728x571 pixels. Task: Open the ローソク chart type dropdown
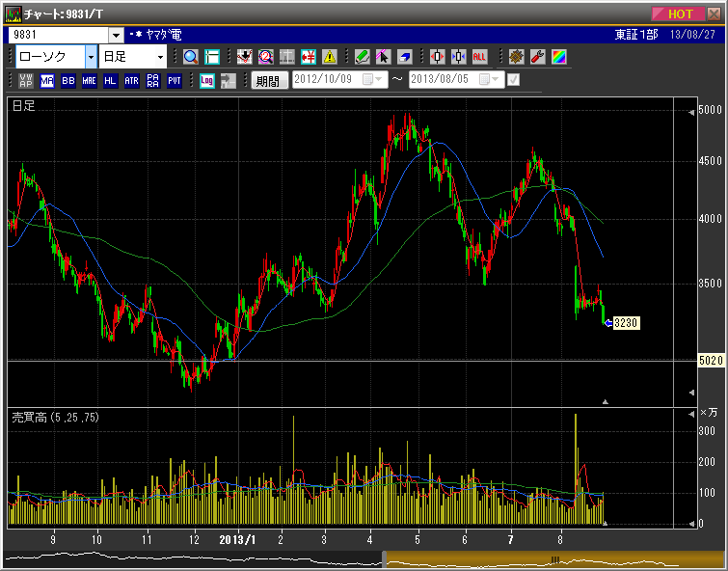91,57
